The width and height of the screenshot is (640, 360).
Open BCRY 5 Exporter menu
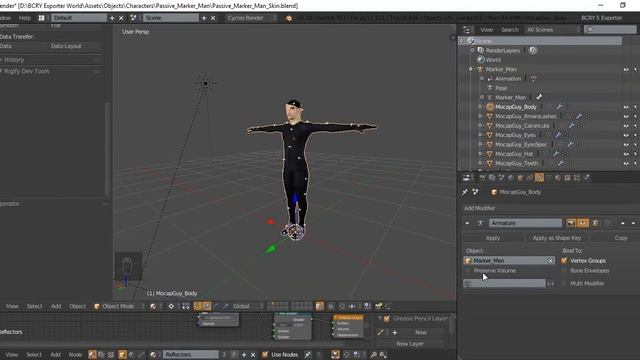tap(601, 18)
